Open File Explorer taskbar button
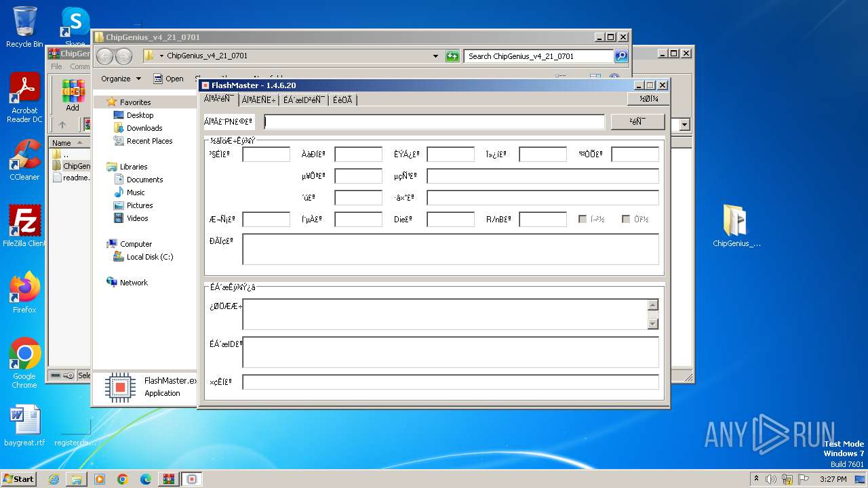Screen dimensions: 868x488 click(x=77, y=479)
